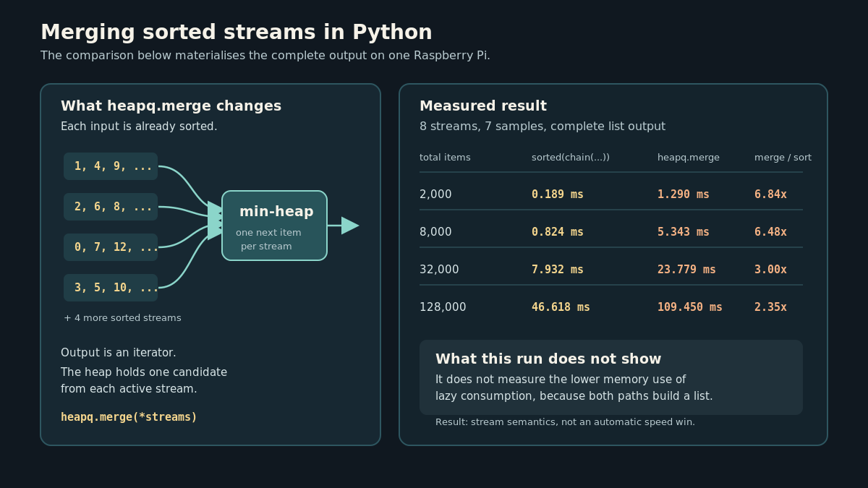The height and width of the screenshot is (488, 868).
Task: Click the '3.00x' ratio
Action: (770, 270)
